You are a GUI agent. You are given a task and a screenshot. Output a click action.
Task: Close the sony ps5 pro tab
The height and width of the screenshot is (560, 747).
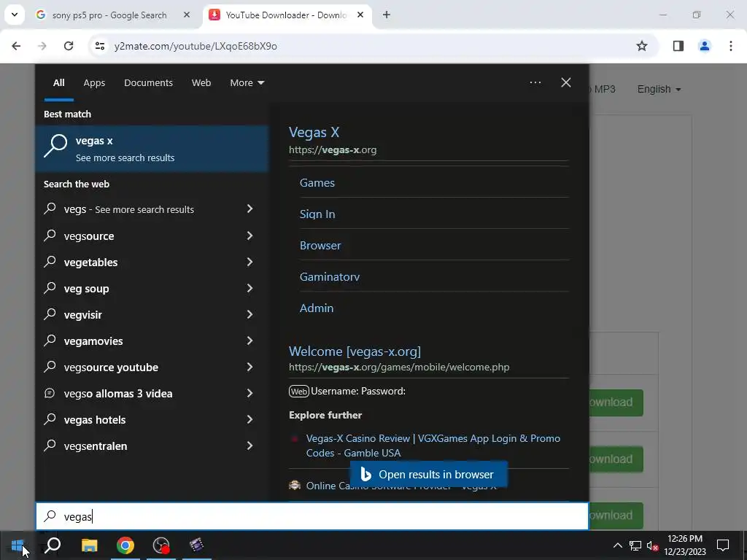tap(187, 15)
